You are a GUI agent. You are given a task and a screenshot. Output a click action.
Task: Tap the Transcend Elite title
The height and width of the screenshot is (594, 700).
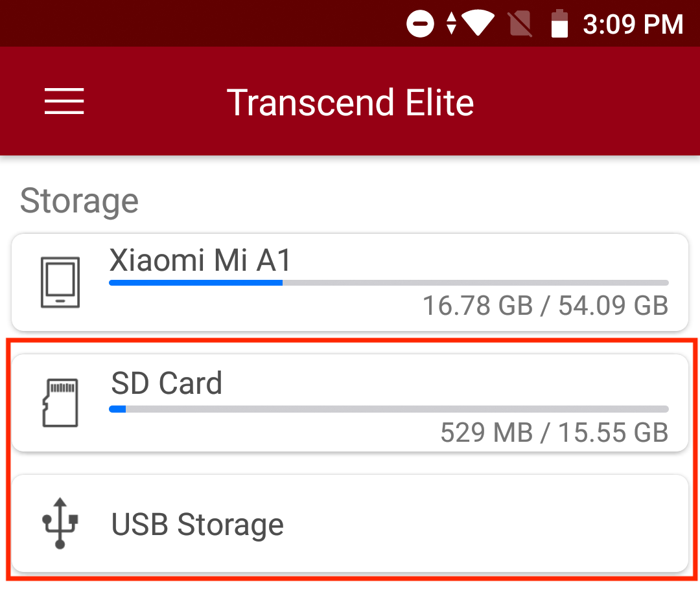click(350, 102)
